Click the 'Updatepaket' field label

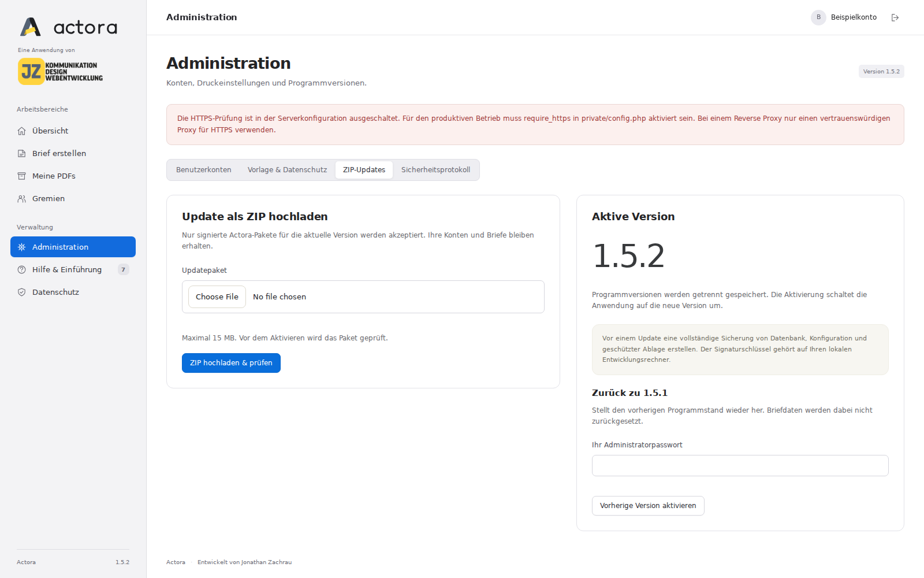(x=204, y=271)
